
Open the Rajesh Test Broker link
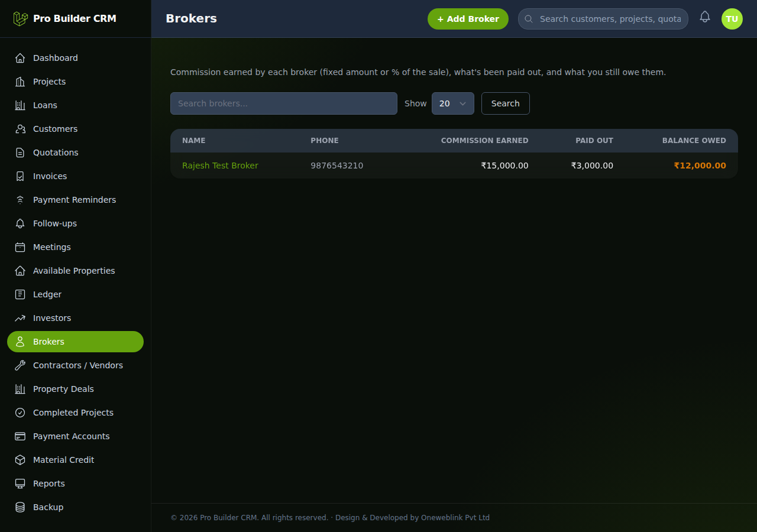220,166
